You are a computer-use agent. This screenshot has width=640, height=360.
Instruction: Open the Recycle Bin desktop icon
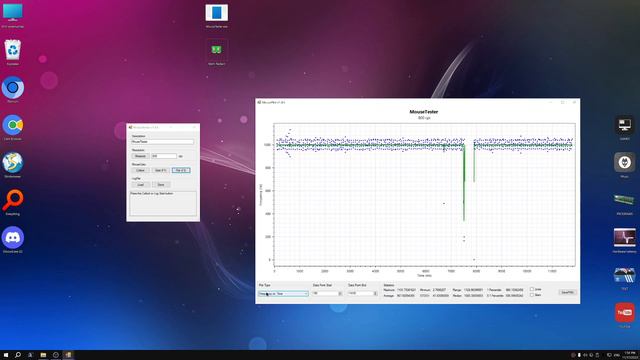pyautogui.click(x=13, y=50)
